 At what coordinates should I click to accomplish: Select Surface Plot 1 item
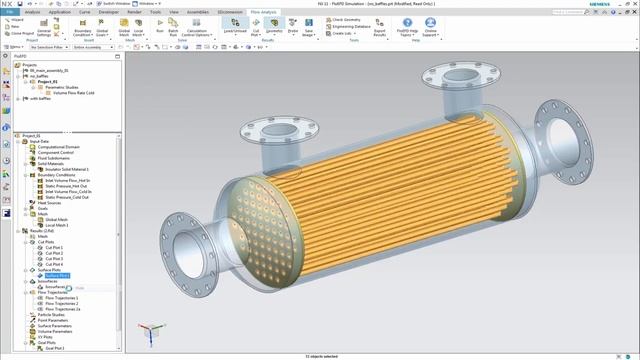[58, 276]
